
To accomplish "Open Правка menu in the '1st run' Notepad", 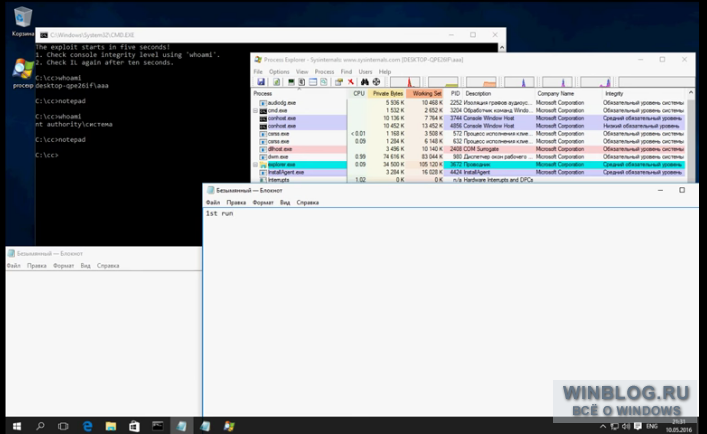I will pyautogui.click(x=236, y=202).
